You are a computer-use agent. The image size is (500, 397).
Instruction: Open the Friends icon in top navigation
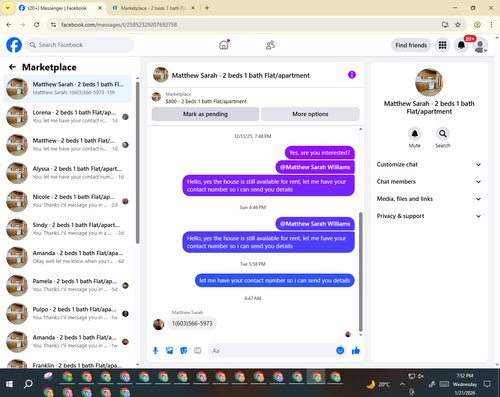(x=270, y=45)
